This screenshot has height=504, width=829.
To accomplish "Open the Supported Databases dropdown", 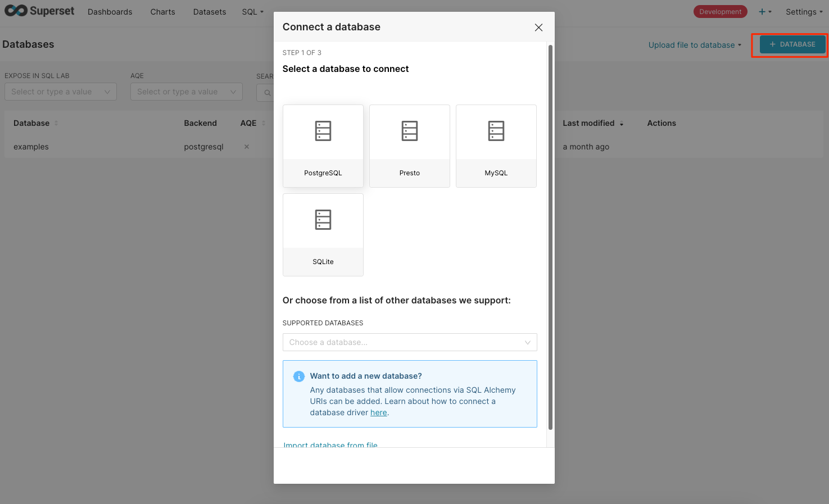I will tap(409, 342).
